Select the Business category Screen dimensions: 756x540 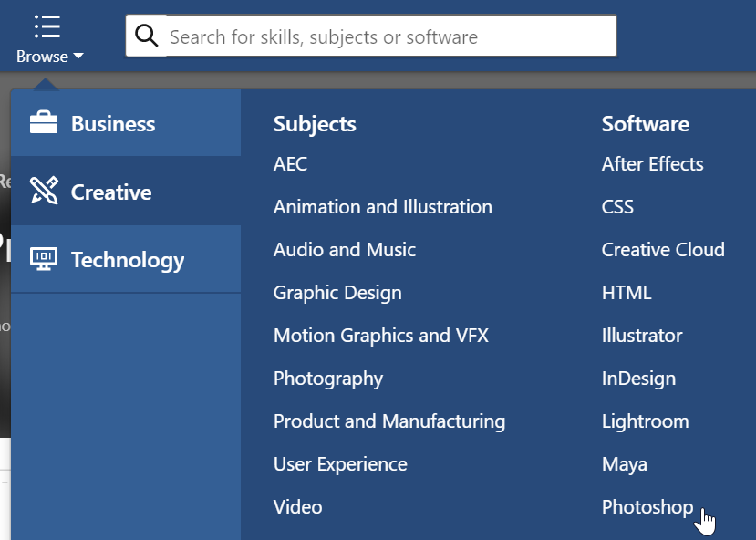click(113, 124)
